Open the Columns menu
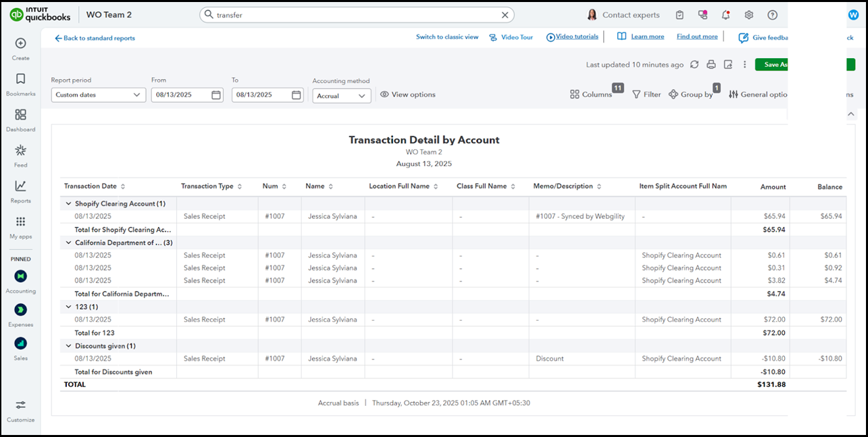Viewport: 868px width, 437px height. [x=591, y=95]
